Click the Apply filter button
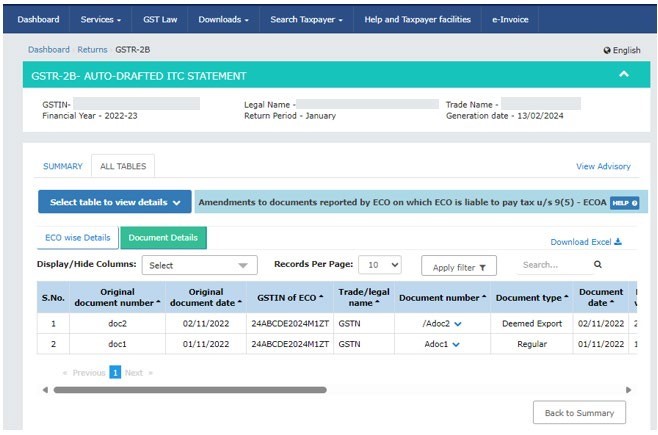The image size is (658, 435). [x=458, y=267]
